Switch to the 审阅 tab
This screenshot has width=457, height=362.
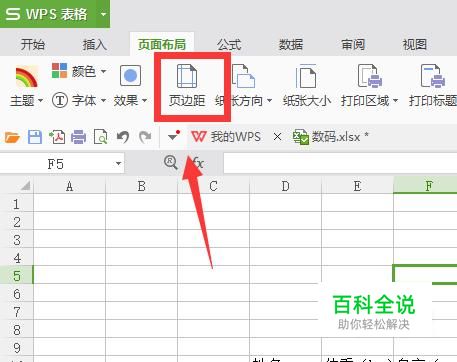point(353,44)
